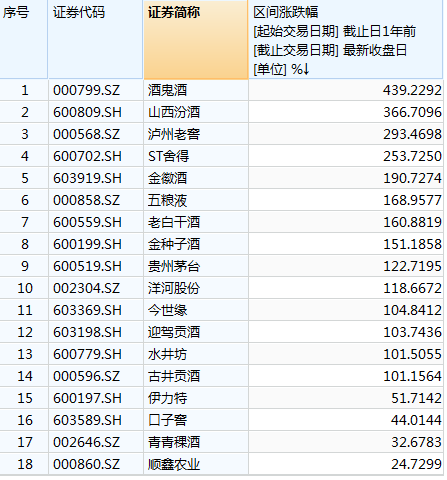Click value 24.7299
Image resolution: width=447 pixels, height=480 pixels.
(416, 464)
